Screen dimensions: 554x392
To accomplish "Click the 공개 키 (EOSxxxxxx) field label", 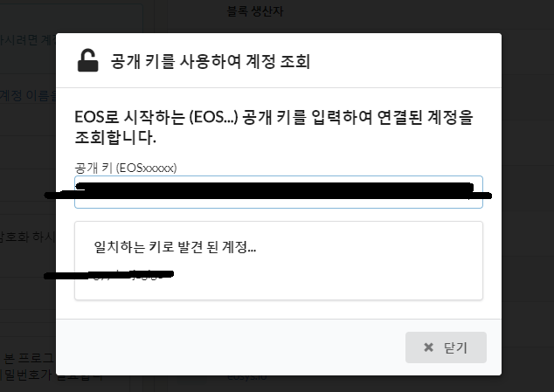I will (126, 168).
